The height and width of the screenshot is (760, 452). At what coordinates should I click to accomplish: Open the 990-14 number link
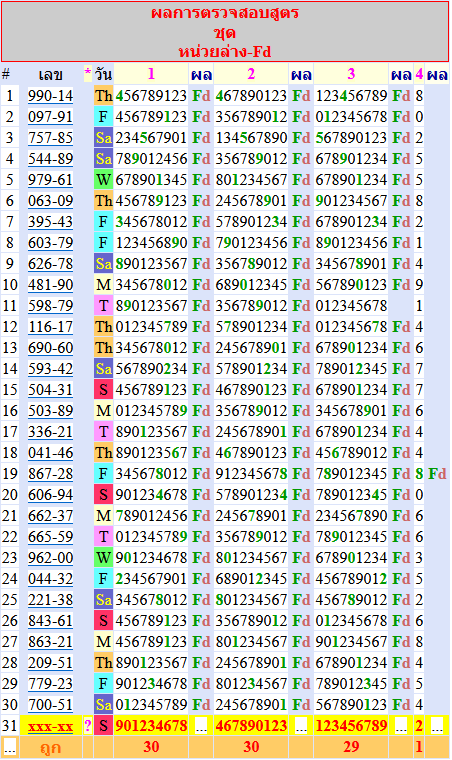click(x=50, y=96)
